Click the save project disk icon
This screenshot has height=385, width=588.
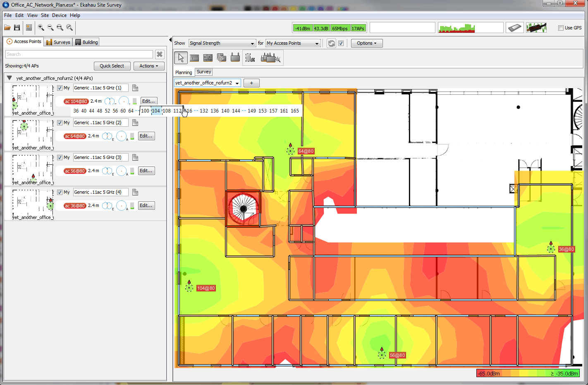coord(17,28)
